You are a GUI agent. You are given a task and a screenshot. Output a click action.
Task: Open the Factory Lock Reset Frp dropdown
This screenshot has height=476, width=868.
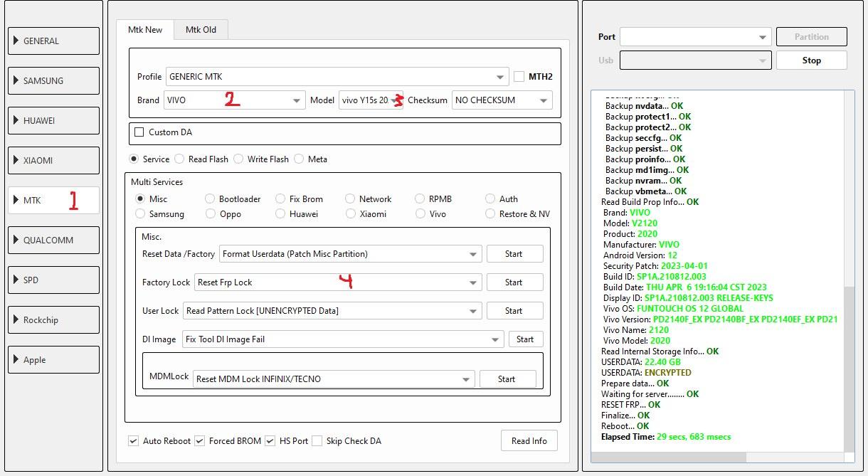pyautogui.click(x=338, y=282)
